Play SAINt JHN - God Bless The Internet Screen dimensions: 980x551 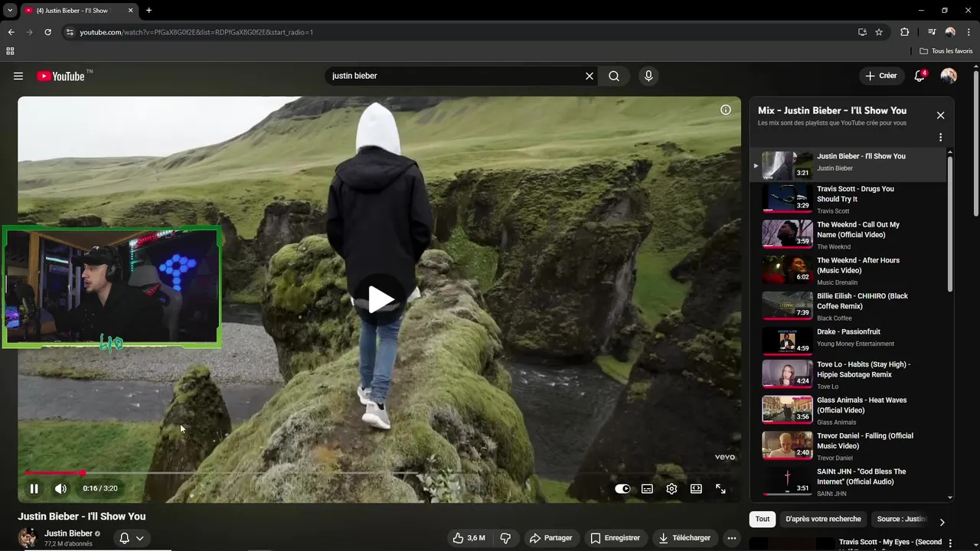pos(848,482)
